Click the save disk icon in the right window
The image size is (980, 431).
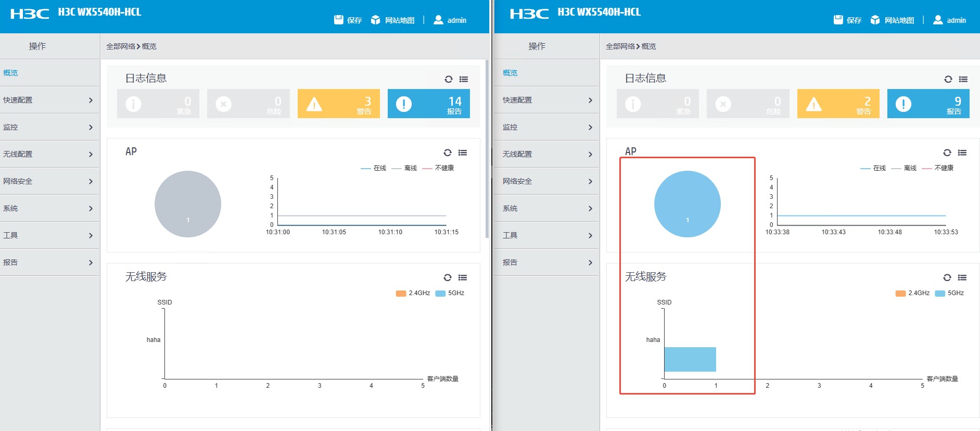point(838,20)
